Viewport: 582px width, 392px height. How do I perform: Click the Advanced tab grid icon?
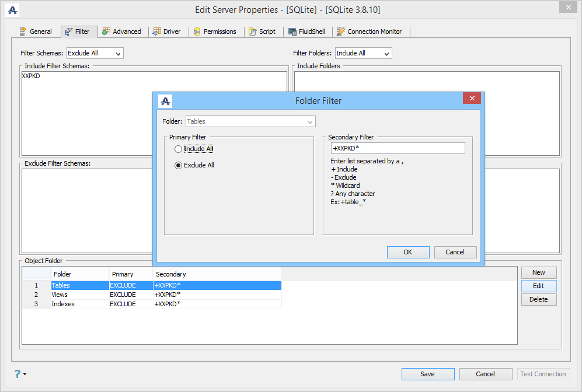(106, 32)
